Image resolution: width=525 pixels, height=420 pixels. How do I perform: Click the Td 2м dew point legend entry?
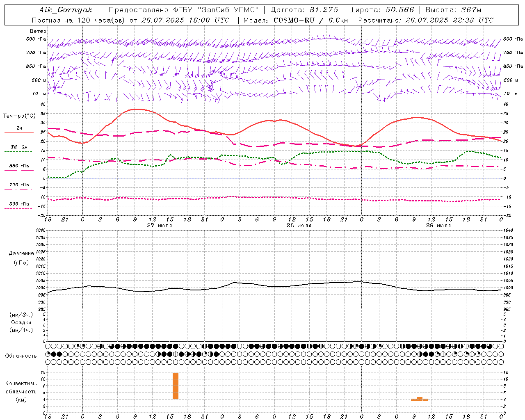(x=19, y=147)
